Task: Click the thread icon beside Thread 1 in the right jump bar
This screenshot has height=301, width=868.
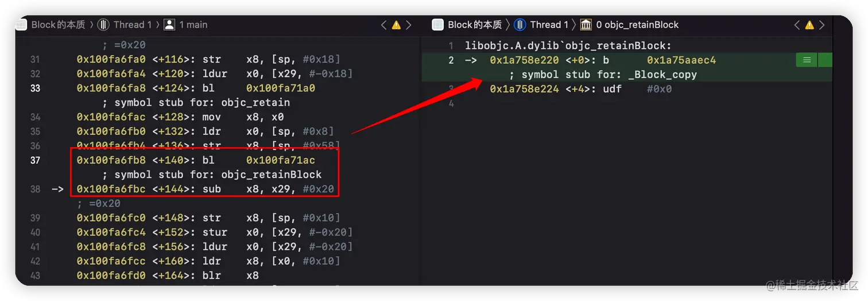Action: [520, 25]
